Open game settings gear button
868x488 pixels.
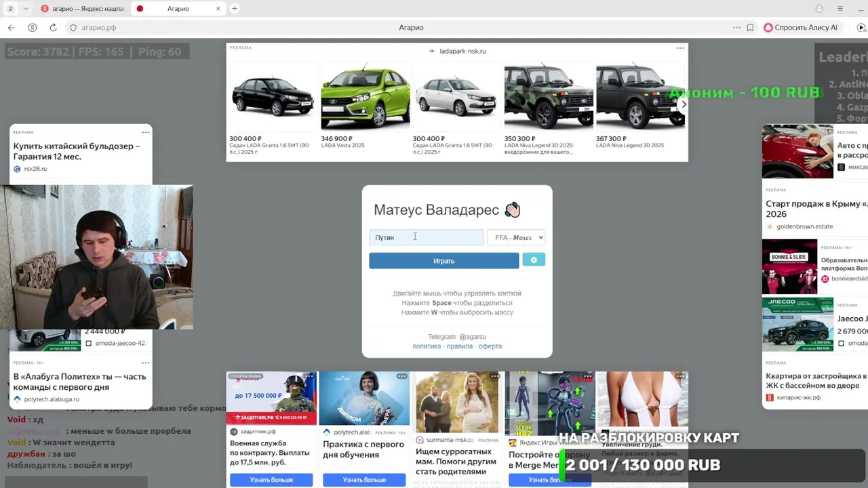(534, 260)
